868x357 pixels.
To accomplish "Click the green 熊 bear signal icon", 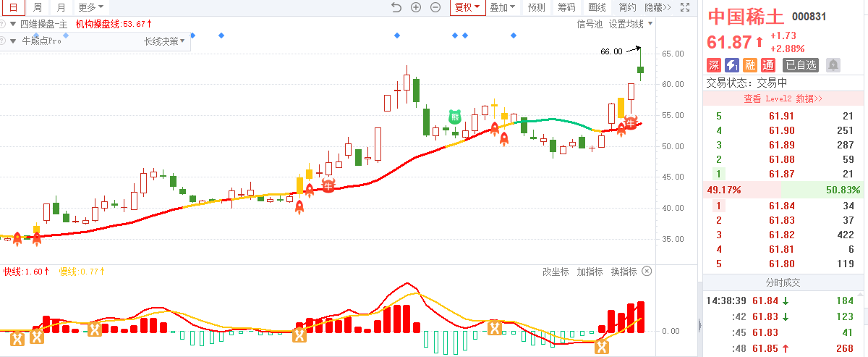I will (x=455, y=116).
